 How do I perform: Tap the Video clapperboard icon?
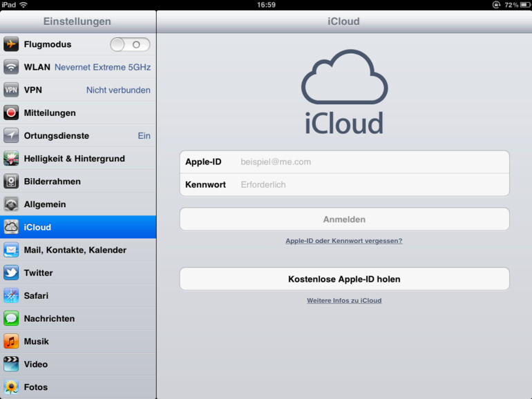point(11,364)
